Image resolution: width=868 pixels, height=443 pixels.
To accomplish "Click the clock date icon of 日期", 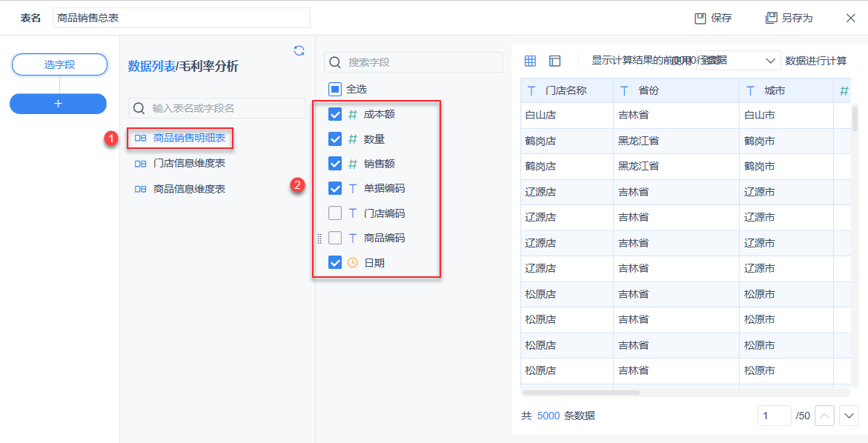I will coord(353,263).
